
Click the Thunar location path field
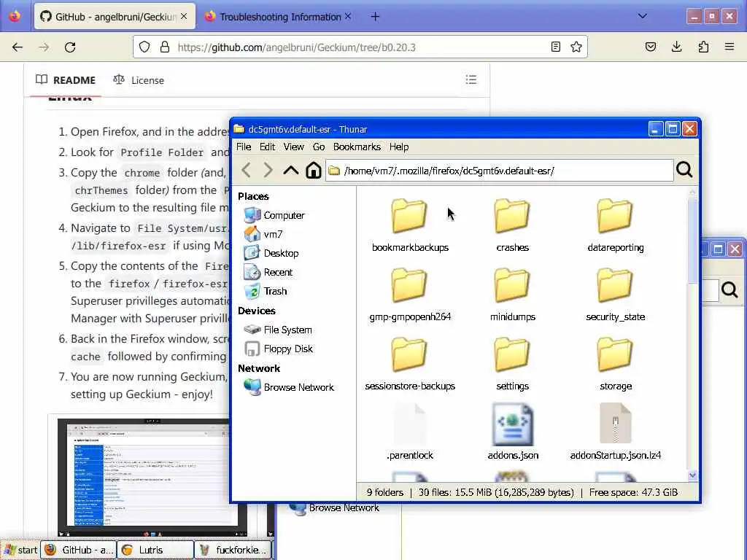pos(499,171)
